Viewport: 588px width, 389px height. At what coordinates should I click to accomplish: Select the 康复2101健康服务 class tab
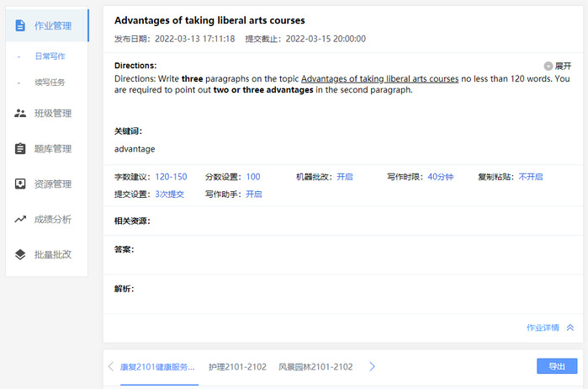157,367
